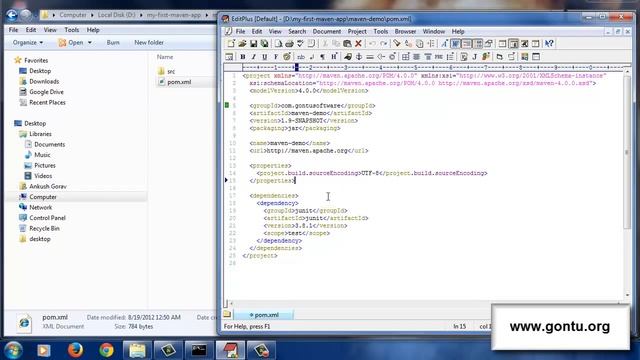Click the context Help arrow-question icon
This screenshot has width=640, height=360.
coord(549,44)
